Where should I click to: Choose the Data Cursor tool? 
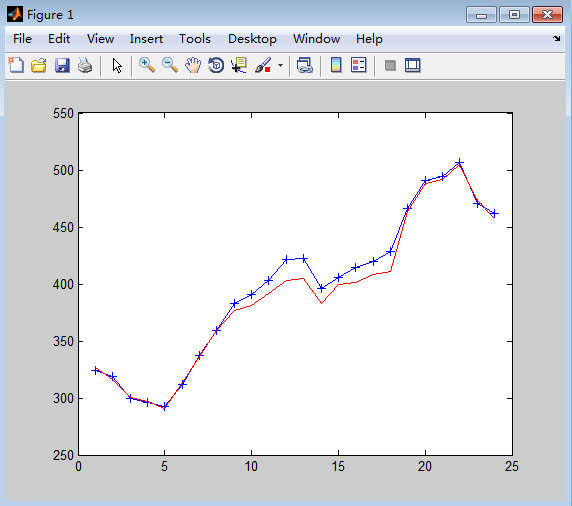(x=239, y=66)
